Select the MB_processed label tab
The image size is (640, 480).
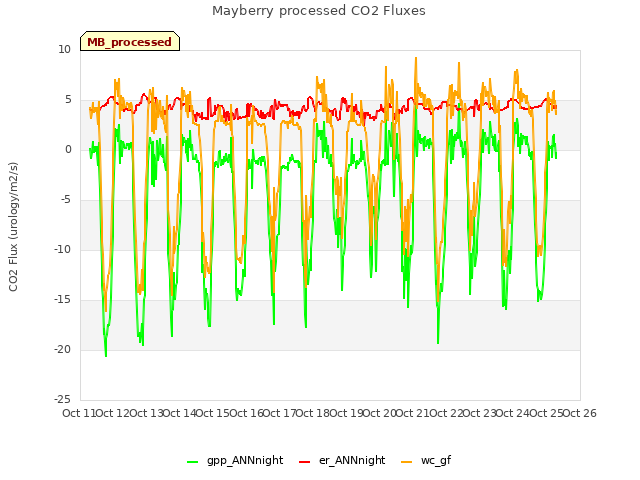[130, 41]
